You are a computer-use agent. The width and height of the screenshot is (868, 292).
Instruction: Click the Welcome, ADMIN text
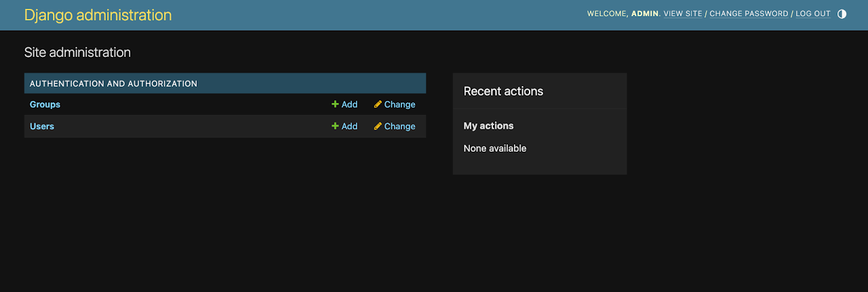tap(624, 14)
